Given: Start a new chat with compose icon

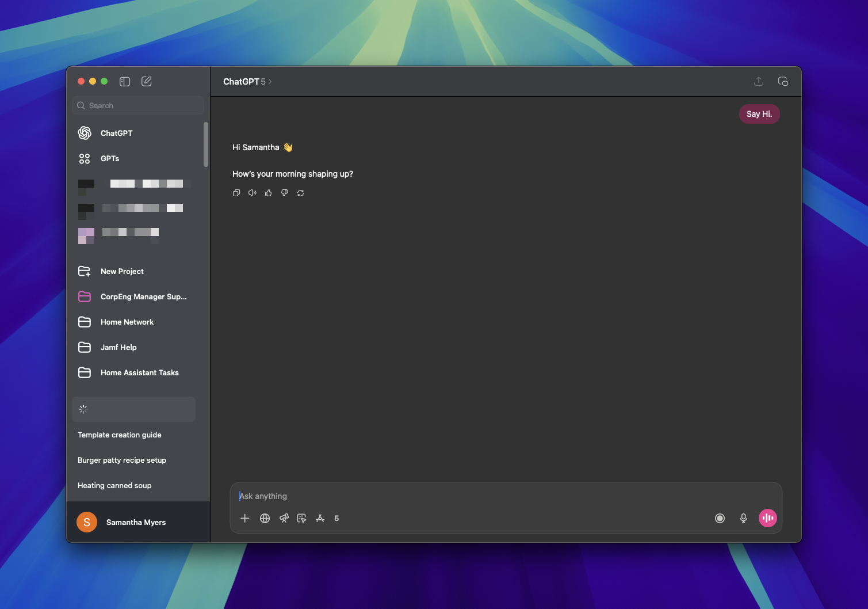Looking at the screenshot, I should [x=147, y=82].
